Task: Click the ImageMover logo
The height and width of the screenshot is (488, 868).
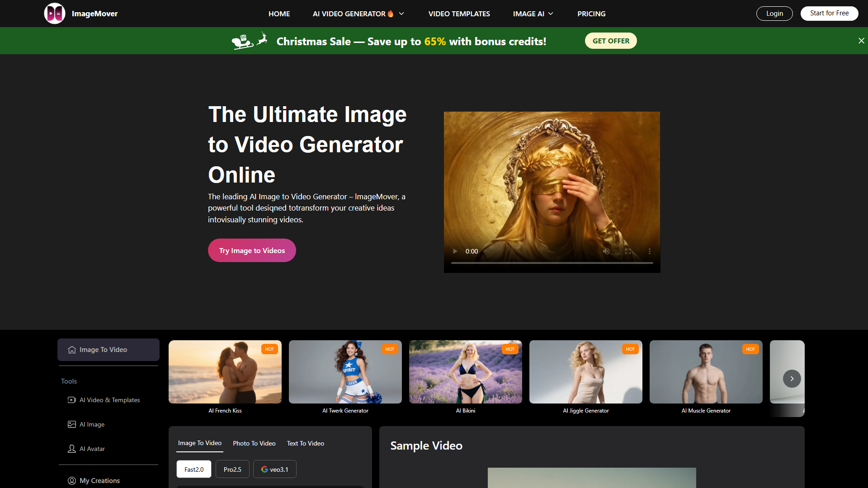Action: pyautogui.click(x=80, y=14)
